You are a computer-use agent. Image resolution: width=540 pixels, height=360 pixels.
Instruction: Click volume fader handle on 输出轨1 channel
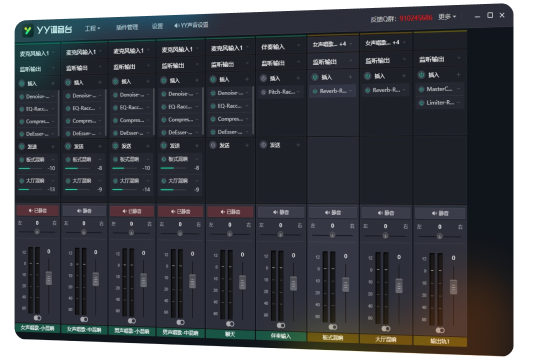(454, 287)
